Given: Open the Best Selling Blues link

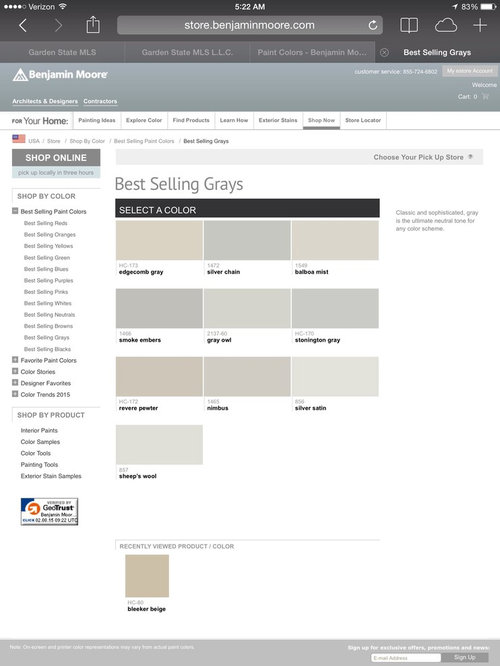Looking at the screenshot, I should [x=46, y=269].
